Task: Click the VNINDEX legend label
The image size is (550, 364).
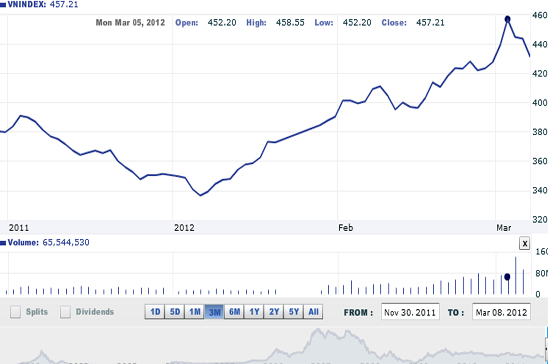Action: click(26, 5)
